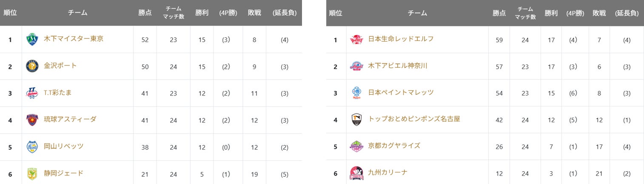Click the 日本生命レッドエルフ team logo
The height and width of the screenshot is (184, 644).
tap(356, 40)
